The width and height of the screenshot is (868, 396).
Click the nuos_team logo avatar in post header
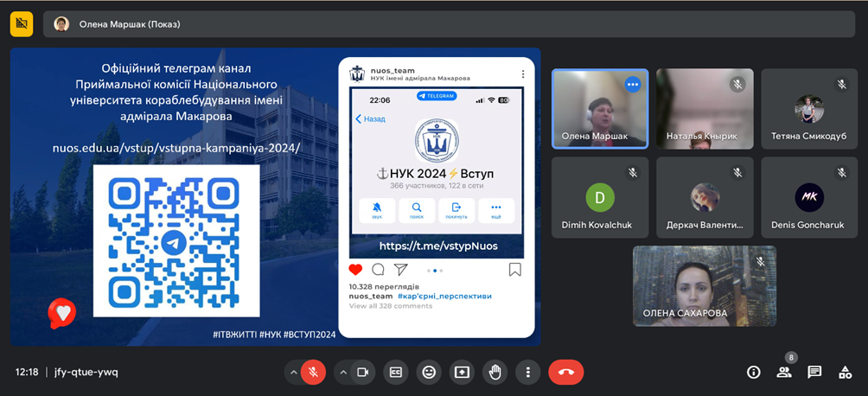coord(357,73)
